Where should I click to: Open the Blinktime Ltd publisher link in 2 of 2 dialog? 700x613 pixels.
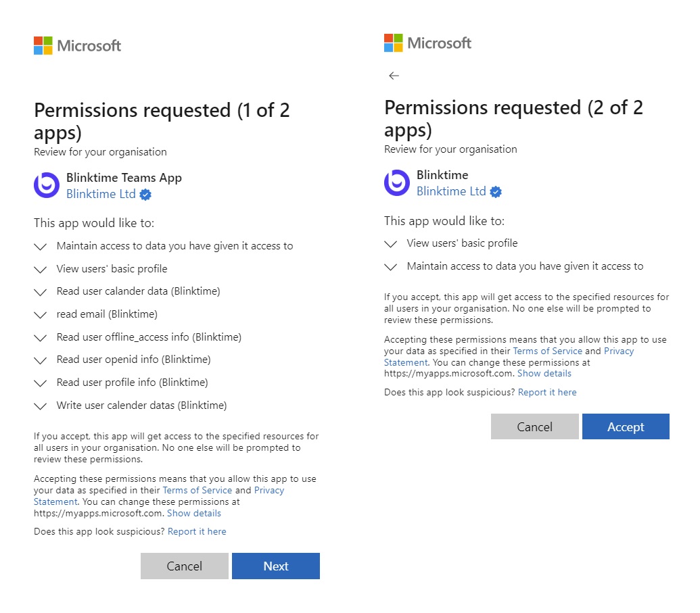click(451, 191)
